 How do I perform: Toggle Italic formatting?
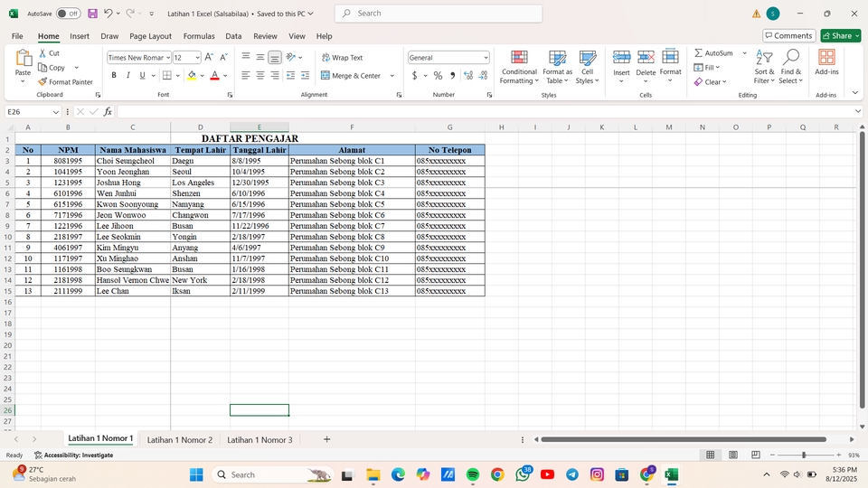coord(127,75)
